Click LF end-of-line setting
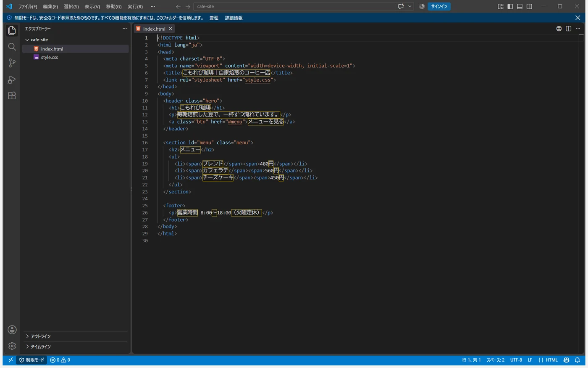 pos(530,360)
